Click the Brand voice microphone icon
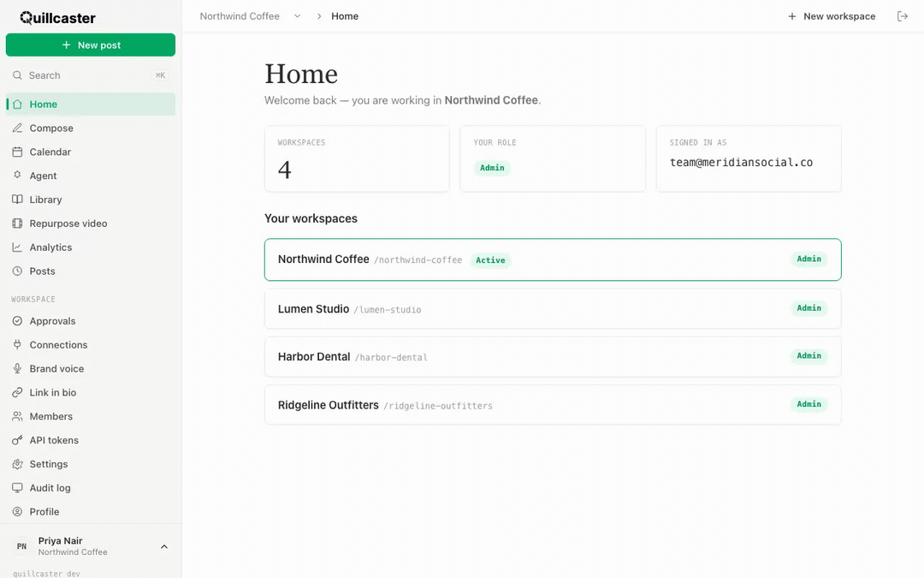Screen dimensions: 924x578 pyautogui.click(x=17, y=368)
